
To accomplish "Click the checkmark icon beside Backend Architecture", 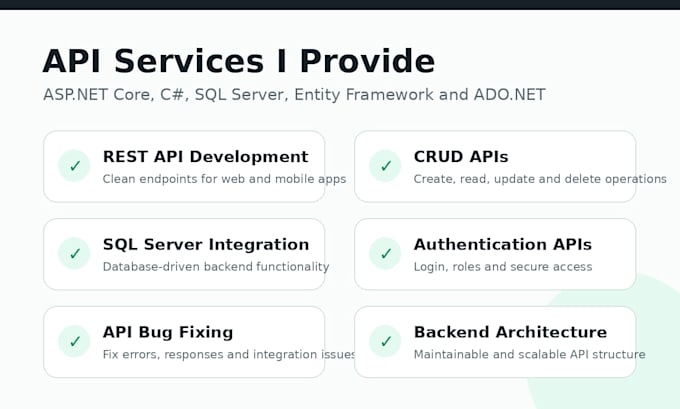I will (385, 341).
